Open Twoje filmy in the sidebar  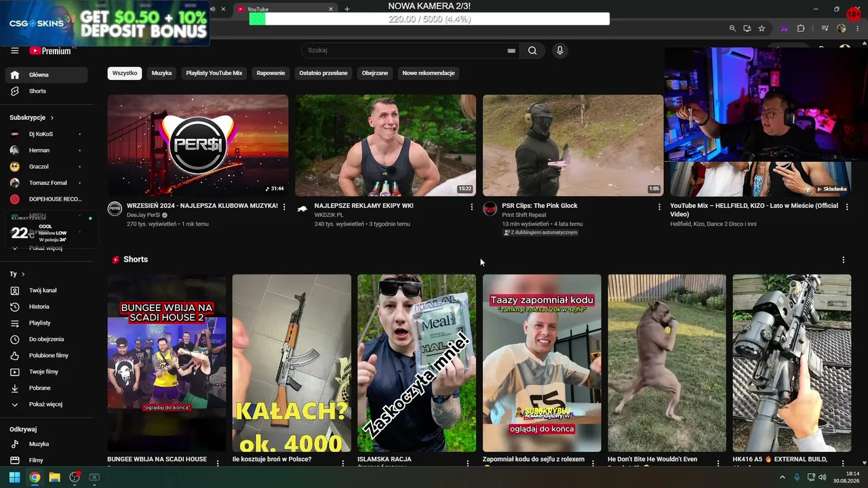[46, 371]
